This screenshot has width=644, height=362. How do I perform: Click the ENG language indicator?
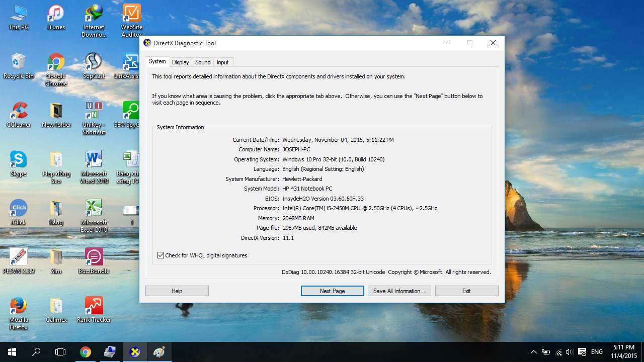[x=597, y=352]
